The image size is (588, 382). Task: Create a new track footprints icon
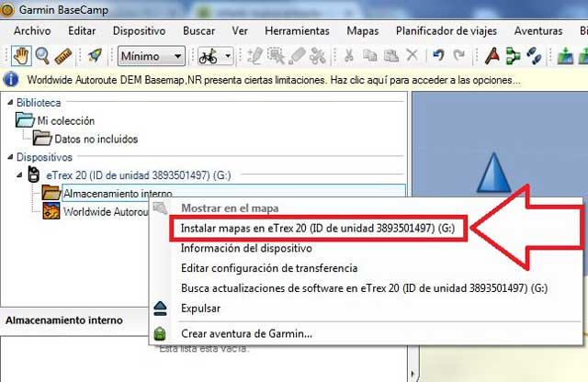534,56
